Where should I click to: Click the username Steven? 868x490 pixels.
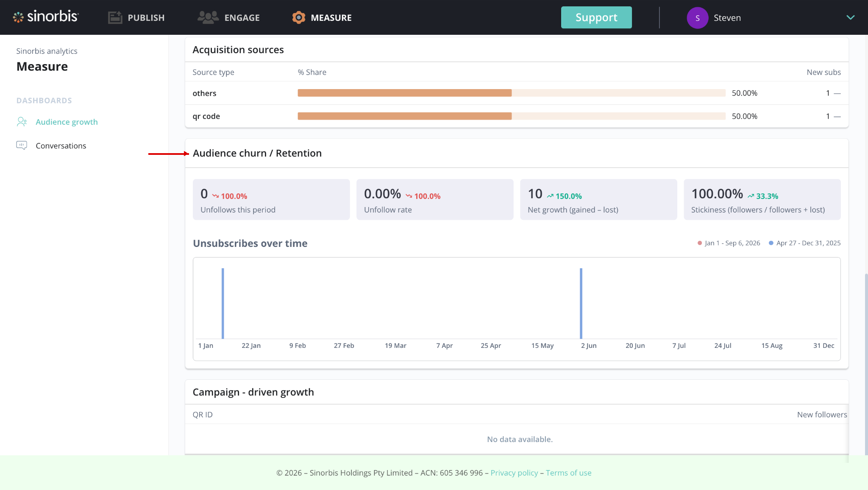[727, 18]
